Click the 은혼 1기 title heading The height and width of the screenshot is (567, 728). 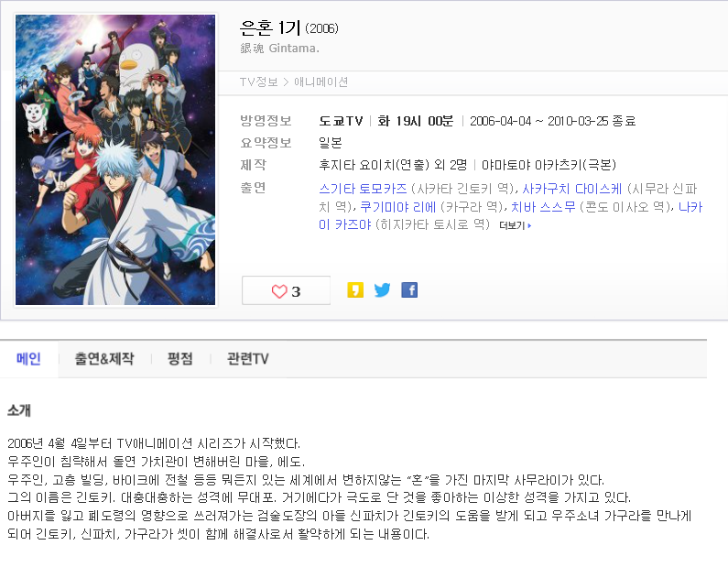point(270,28)
